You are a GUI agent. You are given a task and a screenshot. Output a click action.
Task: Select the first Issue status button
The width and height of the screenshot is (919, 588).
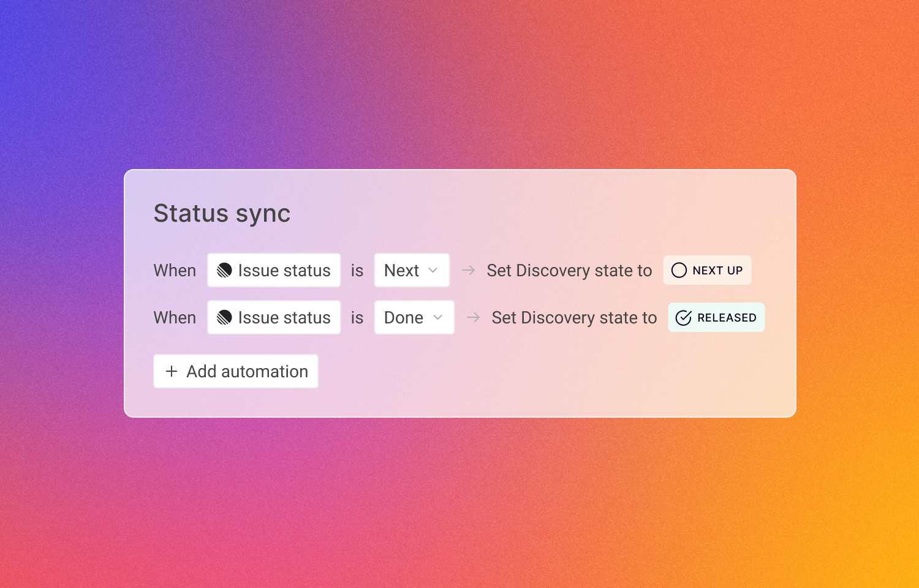pyautogui.click(x=274, y=270)
